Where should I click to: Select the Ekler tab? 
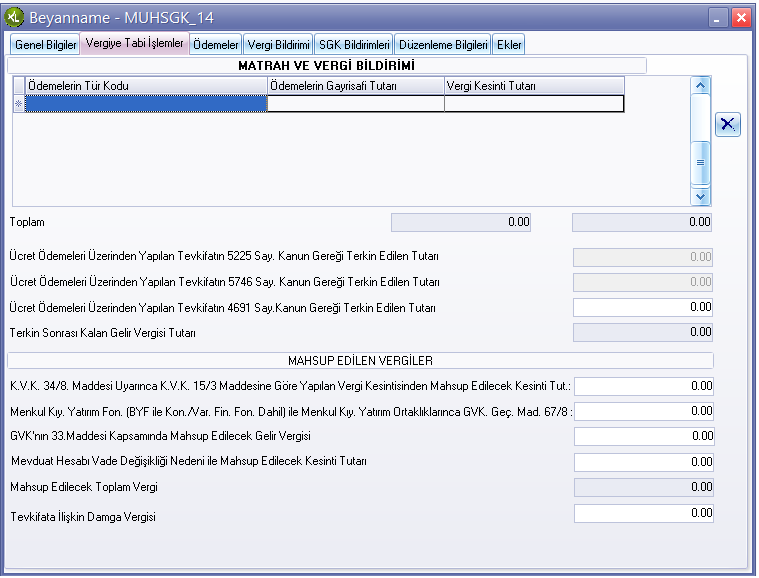(x=508, y=45)
